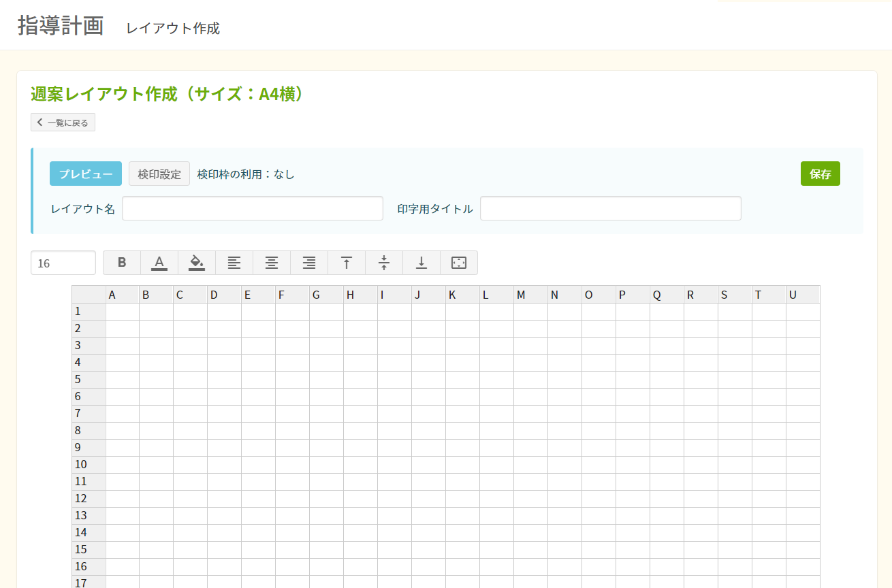Select column F header
The image size is (892, 588).
[293, 295]
